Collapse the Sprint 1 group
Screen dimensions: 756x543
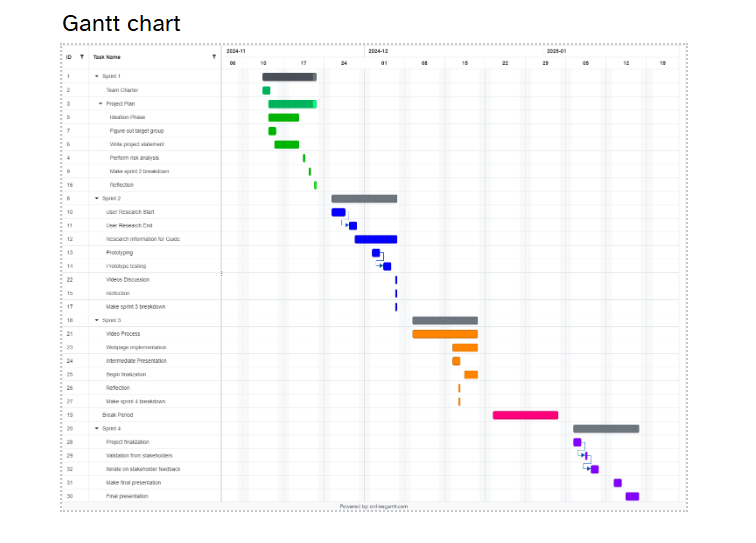[97, 76]
